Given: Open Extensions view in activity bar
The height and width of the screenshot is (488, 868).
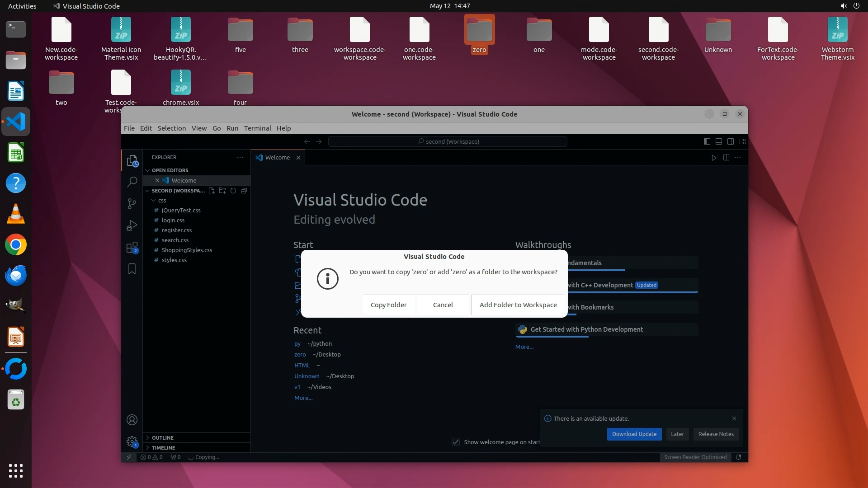Looking at the screenshot, I should pos(132,248).
